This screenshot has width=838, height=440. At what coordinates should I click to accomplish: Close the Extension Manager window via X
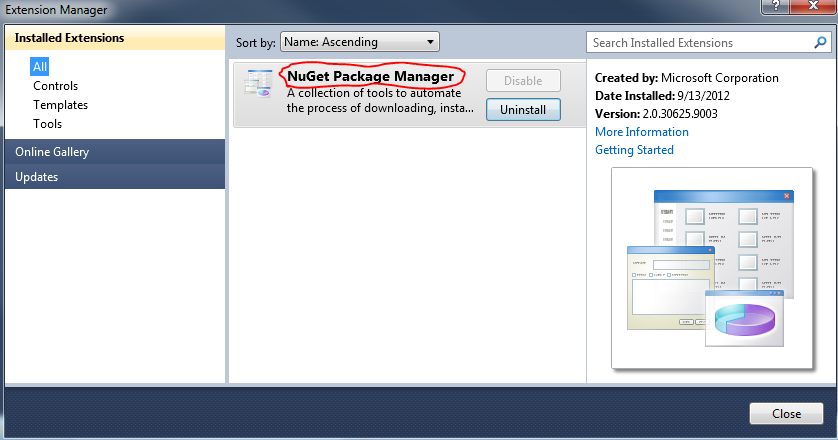(813, 6)
